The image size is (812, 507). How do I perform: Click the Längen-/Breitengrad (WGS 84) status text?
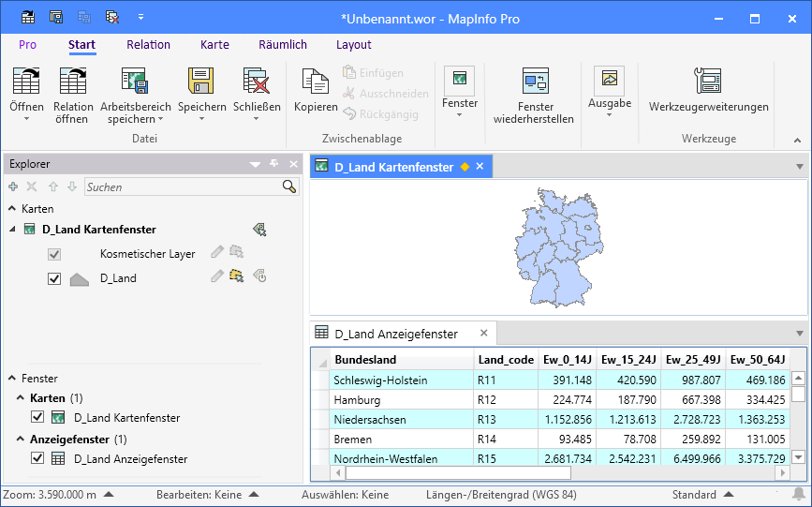click(x=501, y=495)
